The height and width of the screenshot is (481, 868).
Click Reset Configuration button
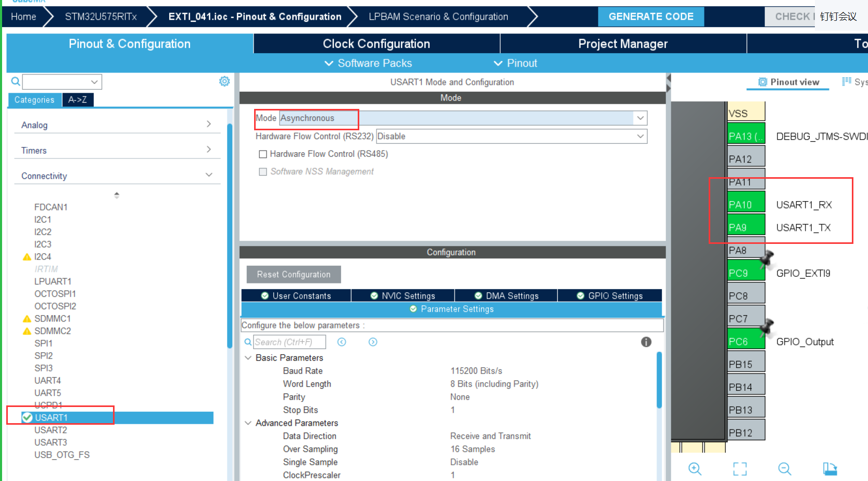tap(294, 274)
